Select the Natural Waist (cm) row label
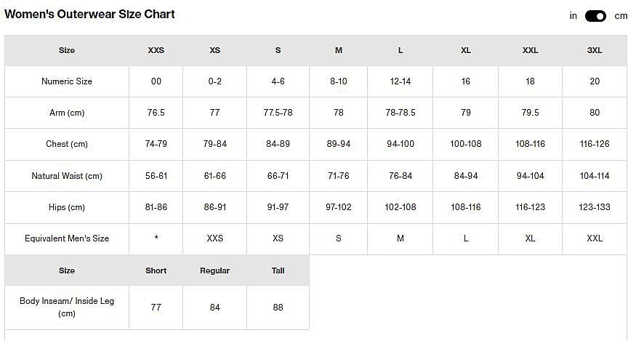The height and width of the screenshot is (341, 644). pyautogui.click(x=67, y=176)
